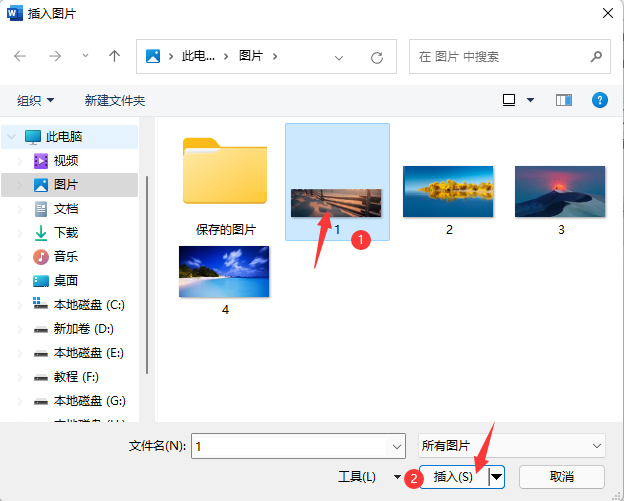Open the view options dropdown arrow
Screen dimensions: 624x501
(530, 100)
